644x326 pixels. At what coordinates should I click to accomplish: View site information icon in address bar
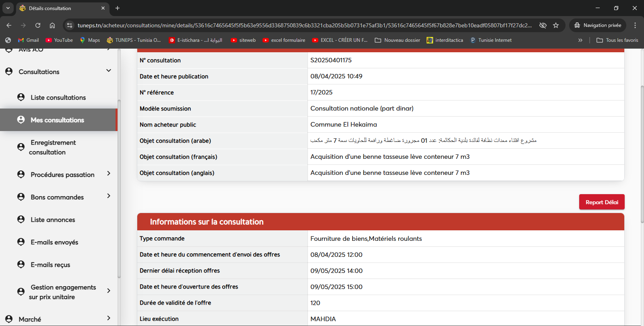[70, 25]
